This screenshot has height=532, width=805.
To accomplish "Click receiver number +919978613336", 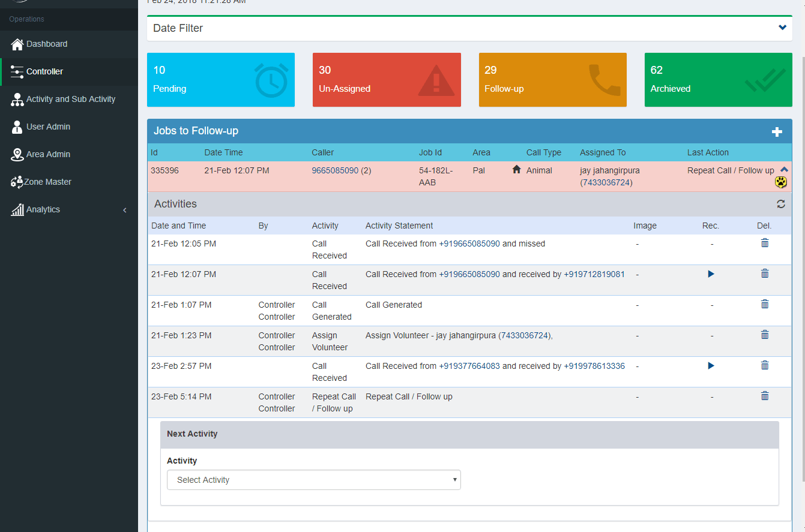I will pos(594,366).
